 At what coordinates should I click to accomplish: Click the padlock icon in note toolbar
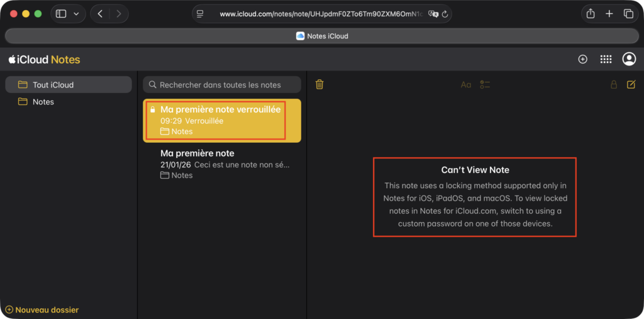tap(614, 84)
